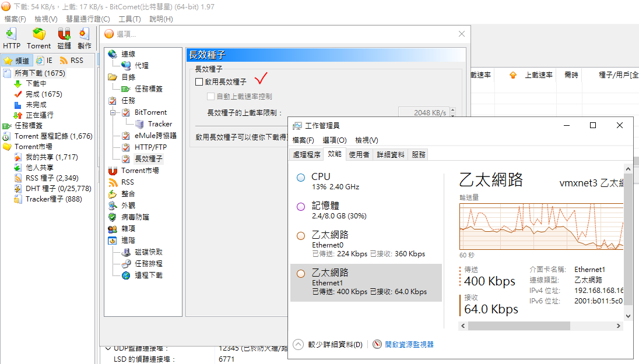Open the 病毒防護 shield icon in options
This screenshot has height=364, width=639.
(113, 217)
